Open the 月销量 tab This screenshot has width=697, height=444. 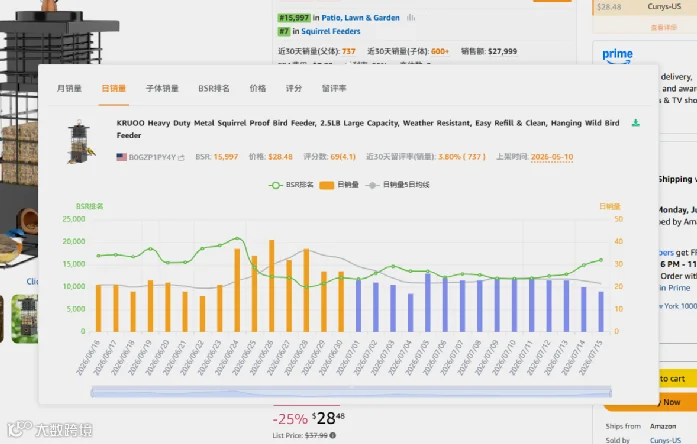pyautogui.click(x=69, y=88)
